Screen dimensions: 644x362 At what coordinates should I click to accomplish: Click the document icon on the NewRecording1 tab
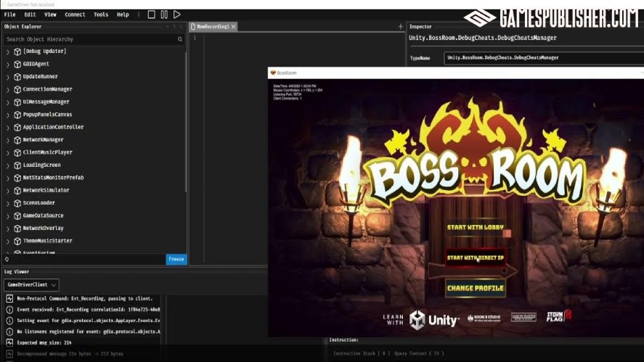(193, 27)
